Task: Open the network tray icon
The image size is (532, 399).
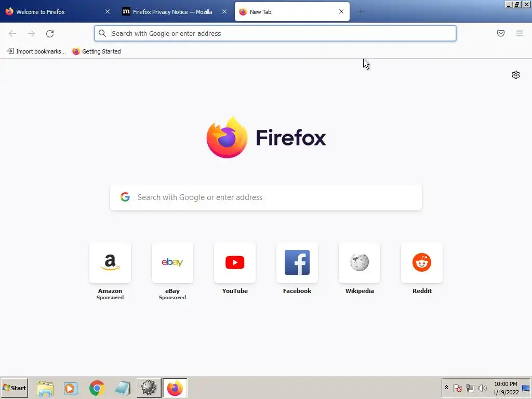Action: (470, 388)
